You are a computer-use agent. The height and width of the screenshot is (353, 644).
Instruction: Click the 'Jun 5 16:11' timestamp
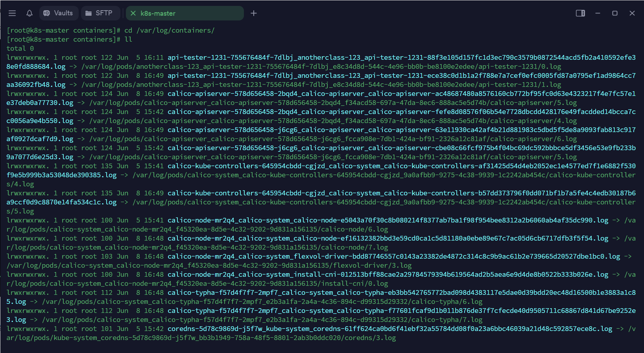[x=140, y=57]
